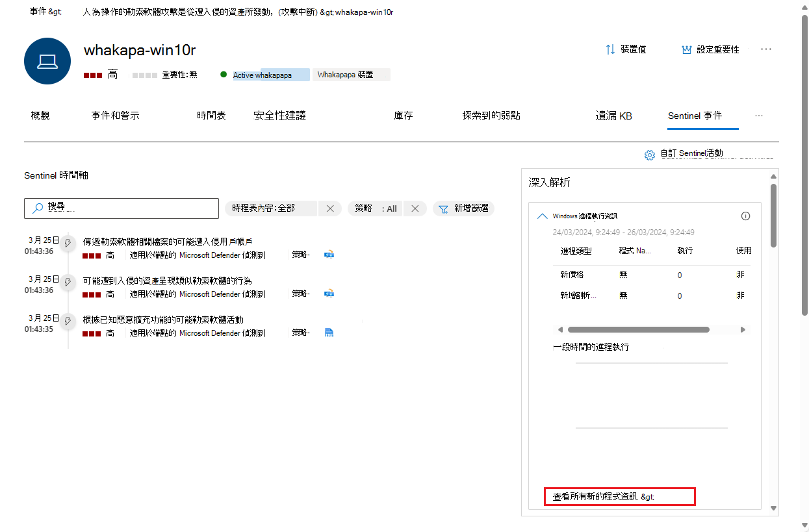Viewport: 809px width, 532px height.
Task: Click the 0 link in the 執行 column
Action: pos(680,275)
